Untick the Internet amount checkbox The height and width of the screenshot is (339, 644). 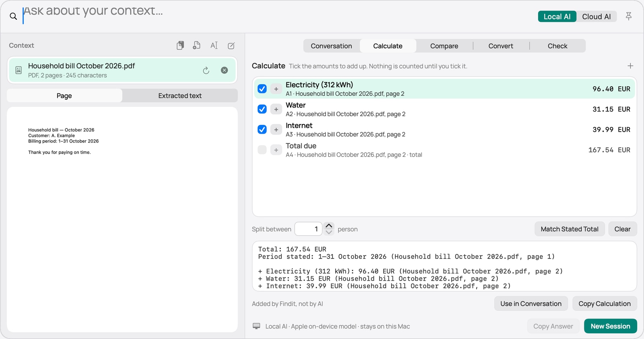262,130
